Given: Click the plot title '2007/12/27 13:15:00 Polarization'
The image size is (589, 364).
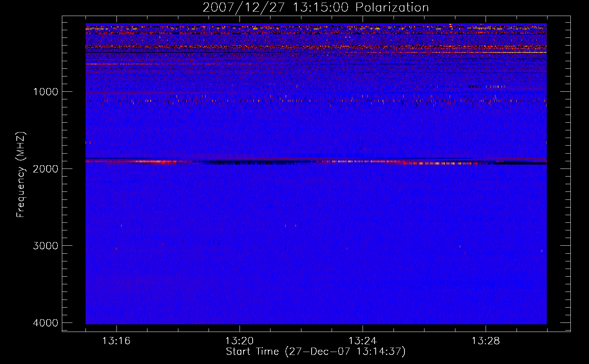Looking at the screenshot, I should (316, 8).
